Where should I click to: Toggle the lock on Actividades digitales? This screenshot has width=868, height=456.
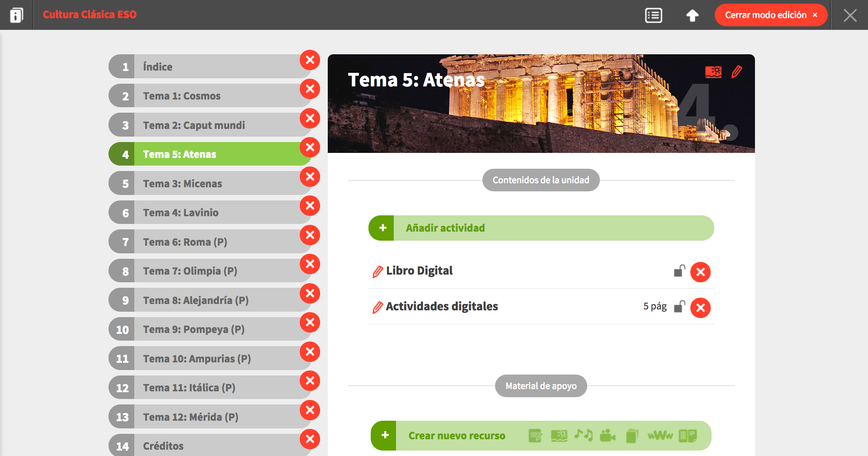[679, 307]
